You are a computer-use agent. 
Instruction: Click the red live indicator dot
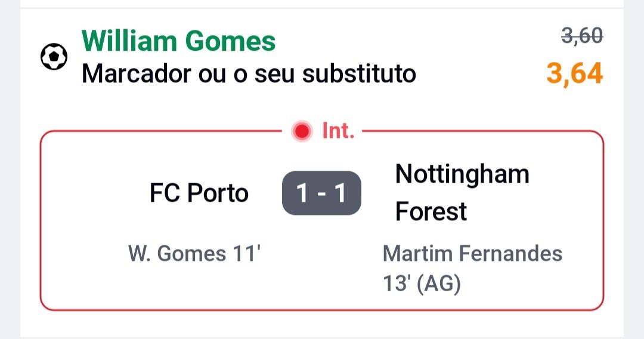pos(302,131)
